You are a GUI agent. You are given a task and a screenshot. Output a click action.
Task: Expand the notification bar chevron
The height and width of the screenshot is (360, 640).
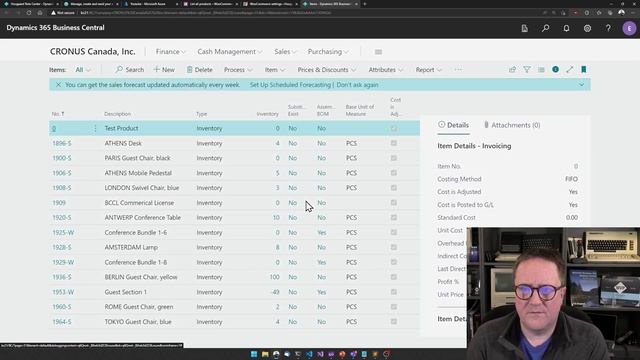pos(582,85)
